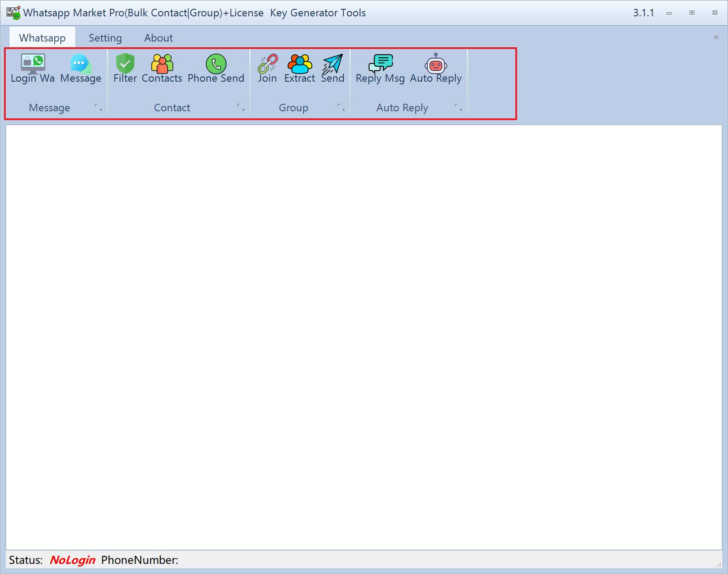
Task: Expand the Group section dialog launcher
Action: [x=341, y=107]
